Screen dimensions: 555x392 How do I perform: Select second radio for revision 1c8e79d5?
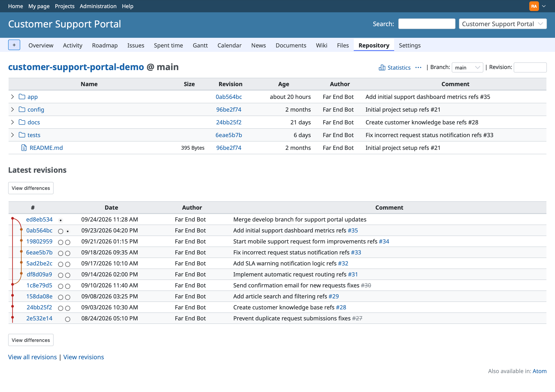tap(68, 286)
